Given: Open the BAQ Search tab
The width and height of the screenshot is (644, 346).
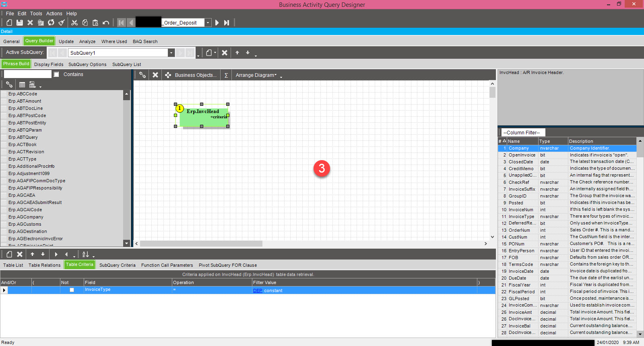Looking at the screenshot, I should [145, 41].
